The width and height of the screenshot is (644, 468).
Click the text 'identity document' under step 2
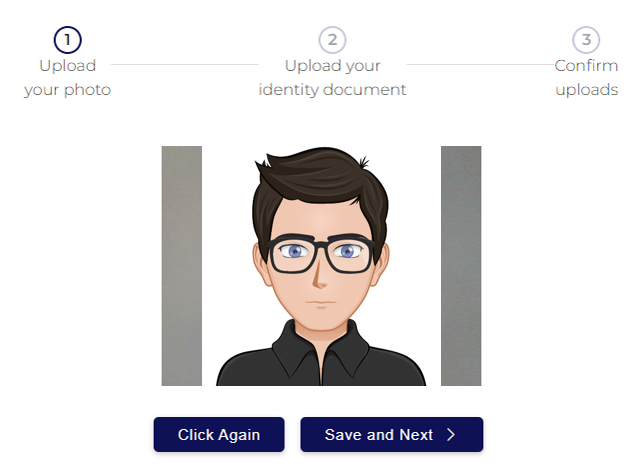[x=332, y=90]
